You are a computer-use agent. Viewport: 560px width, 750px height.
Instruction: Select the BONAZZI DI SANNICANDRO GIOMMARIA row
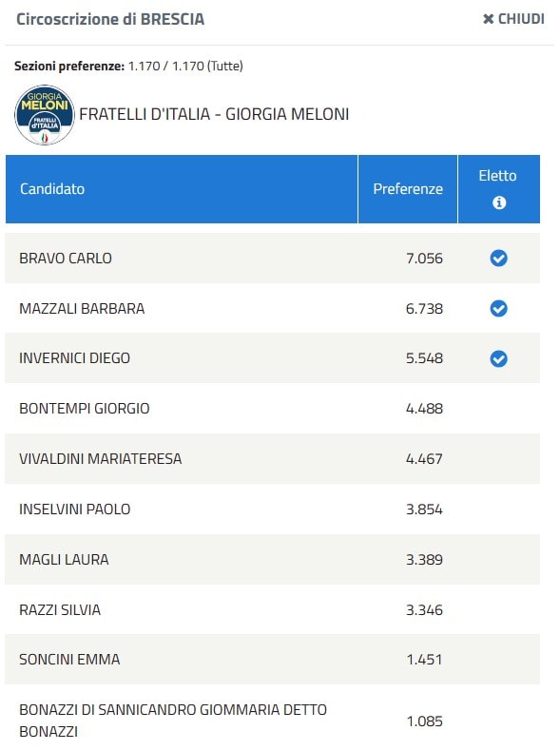272,718
